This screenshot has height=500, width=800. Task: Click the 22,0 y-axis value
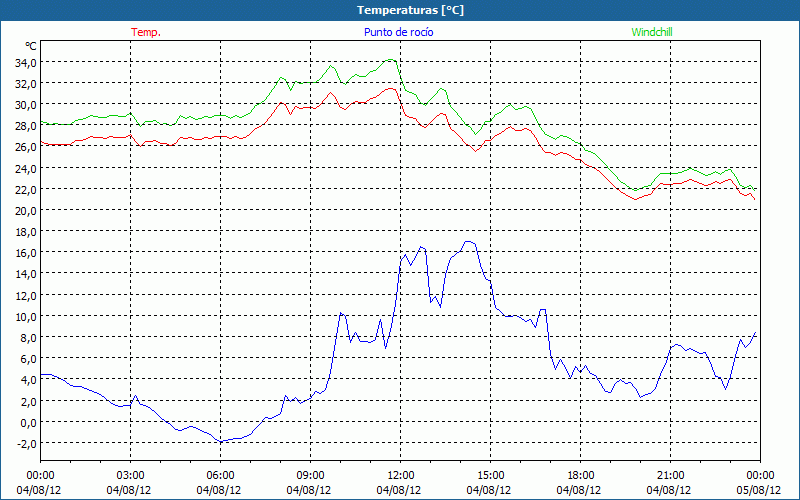pyautogui.click(x=27, y=190)
